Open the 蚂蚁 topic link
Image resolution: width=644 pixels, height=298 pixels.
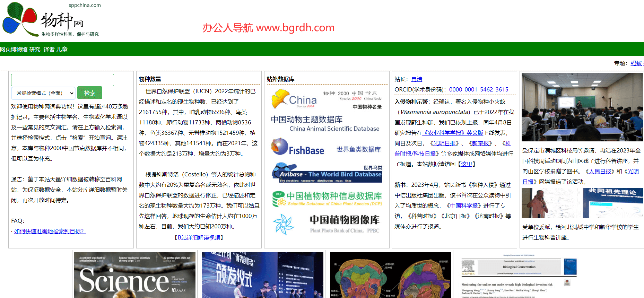point(636,63)
